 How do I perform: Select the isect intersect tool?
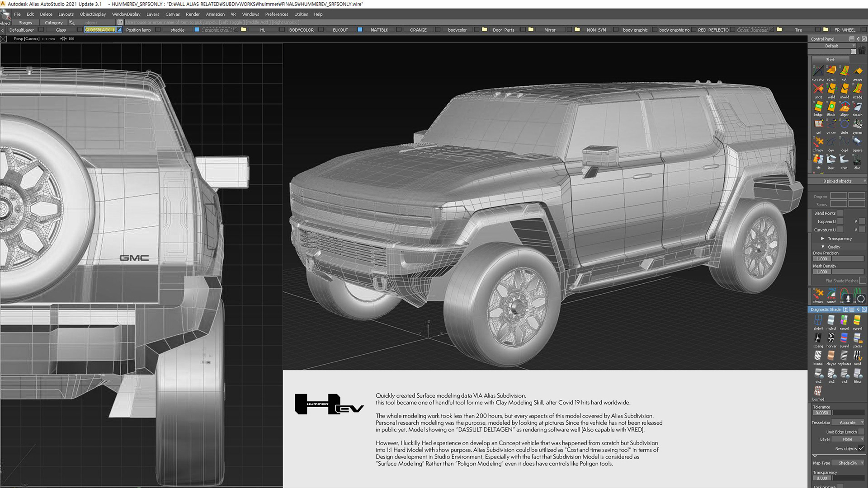pos(831,160)
